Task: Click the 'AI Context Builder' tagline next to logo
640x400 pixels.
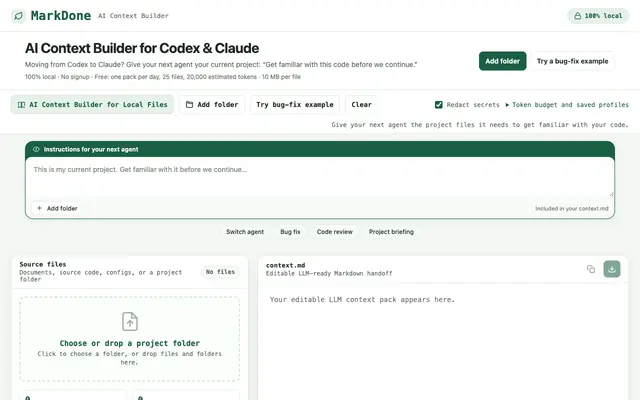Action: (x=133, y=16)
